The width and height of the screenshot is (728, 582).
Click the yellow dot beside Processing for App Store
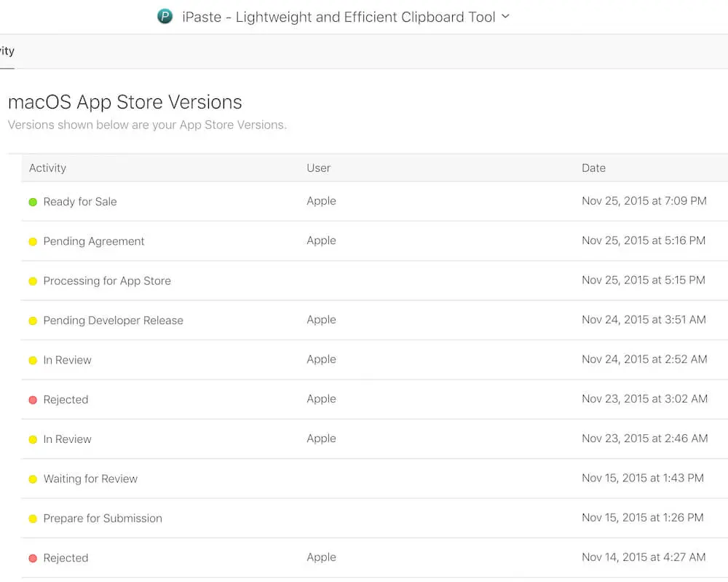33,281
